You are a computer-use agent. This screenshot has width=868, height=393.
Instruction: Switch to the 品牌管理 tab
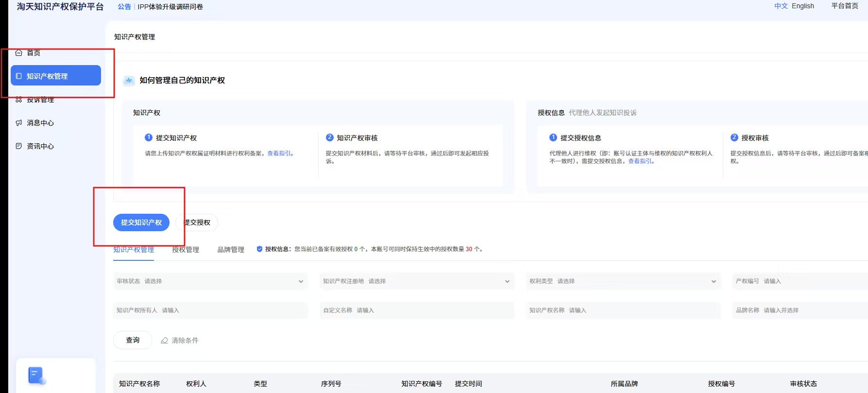[x=231, y=250]
